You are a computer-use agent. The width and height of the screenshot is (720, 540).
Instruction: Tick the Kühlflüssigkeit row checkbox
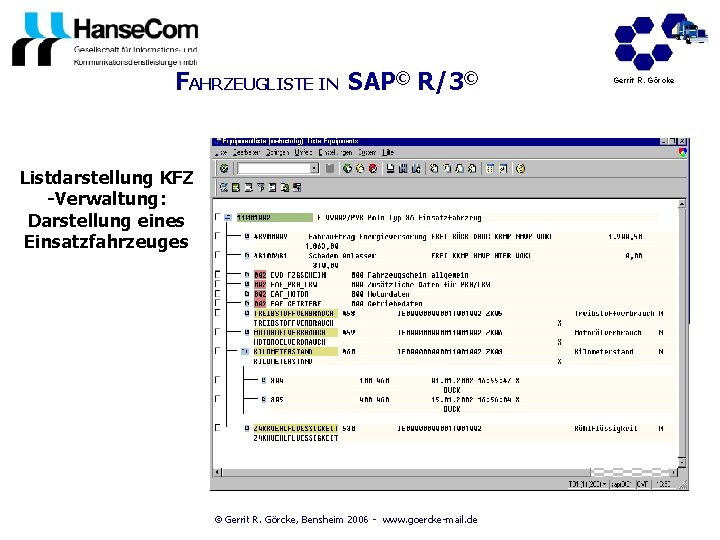click(218, 428)
